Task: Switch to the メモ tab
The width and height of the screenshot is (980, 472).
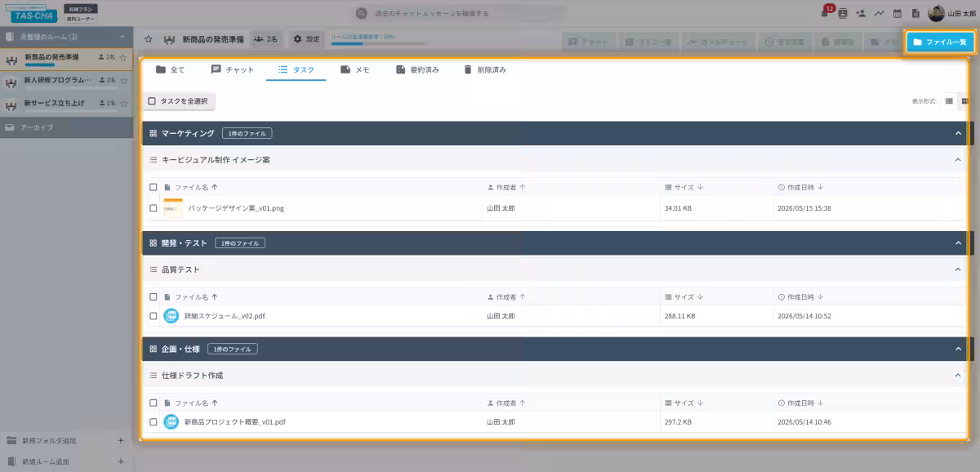Action: click(356, 69)
